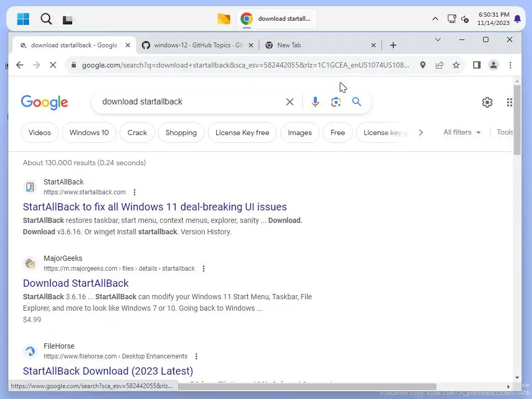The width and height of the screenshot is (532, 399).
Task: Open more options for the StartAllBack result
Action: point(135,192)
